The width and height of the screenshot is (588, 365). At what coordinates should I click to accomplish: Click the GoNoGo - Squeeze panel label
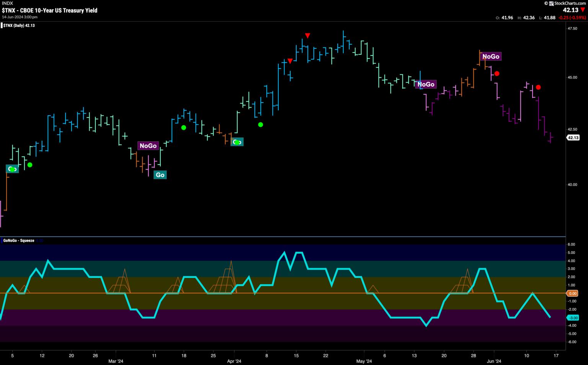(18, 241)
